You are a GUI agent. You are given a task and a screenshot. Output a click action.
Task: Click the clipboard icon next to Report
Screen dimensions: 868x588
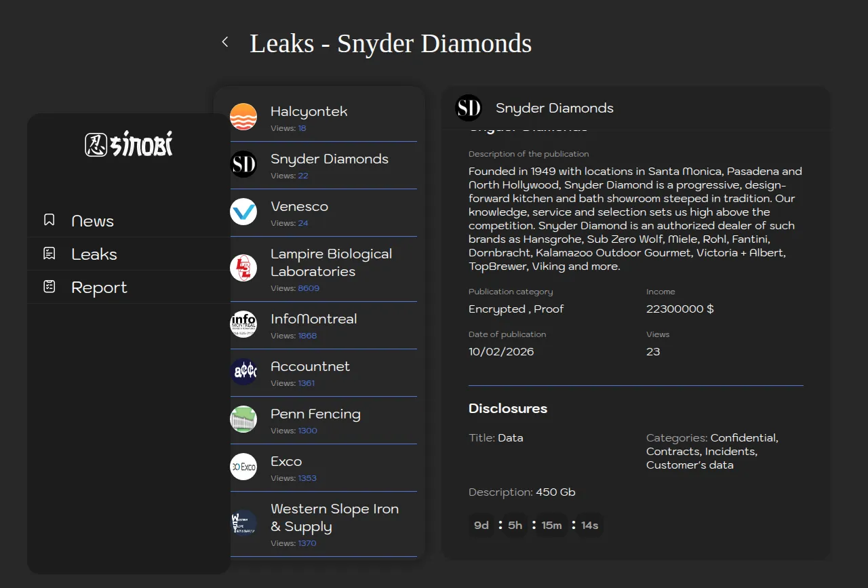click(x=50, y=287)
